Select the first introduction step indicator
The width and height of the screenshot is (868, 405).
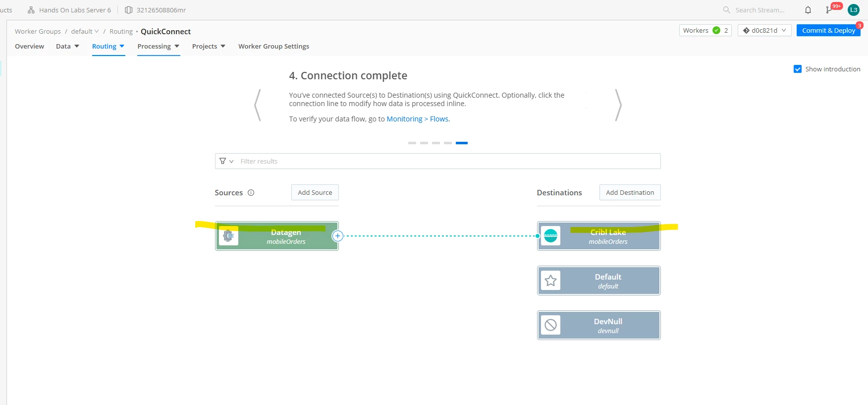[412, 143]
